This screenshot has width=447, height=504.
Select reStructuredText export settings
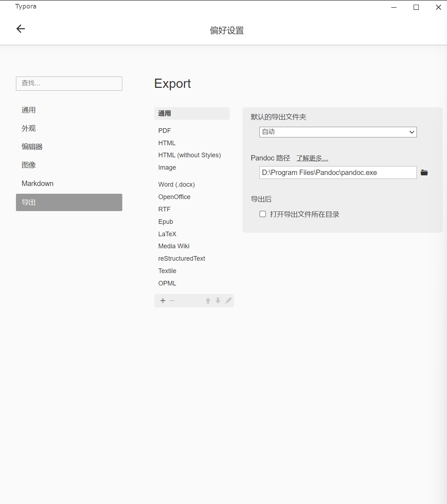(192, 259)
